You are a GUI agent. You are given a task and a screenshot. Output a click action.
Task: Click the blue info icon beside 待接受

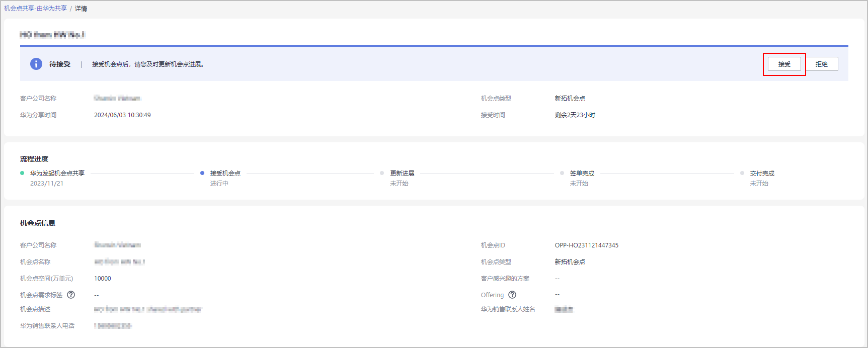(36, 64)
